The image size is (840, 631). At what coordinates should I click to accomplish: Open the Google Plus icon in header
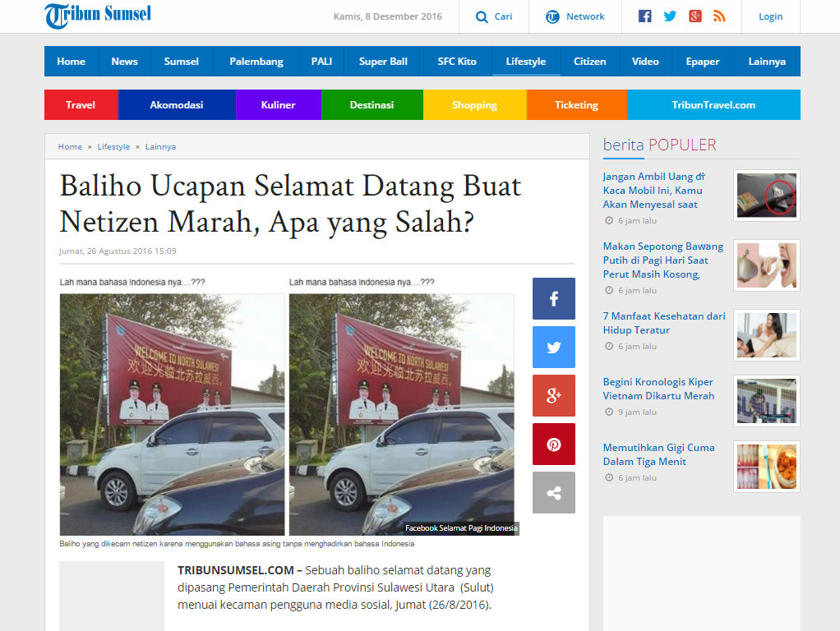click(695, 16)
